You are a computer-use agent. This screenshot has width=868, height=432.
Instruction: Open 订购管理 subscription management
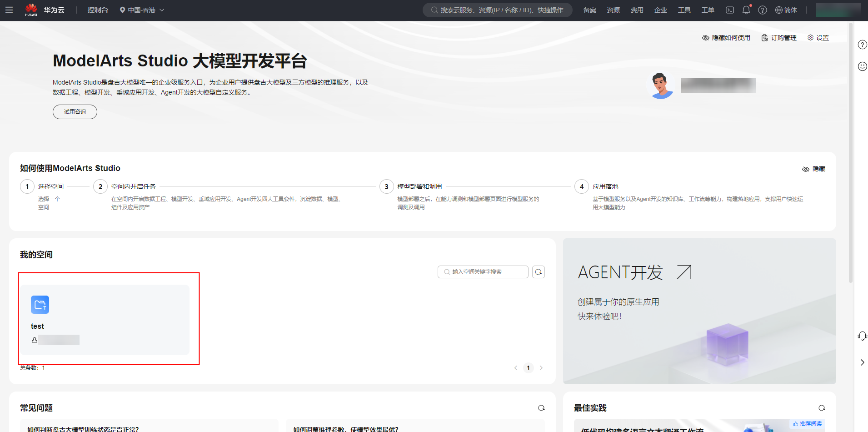coord(779,38)
